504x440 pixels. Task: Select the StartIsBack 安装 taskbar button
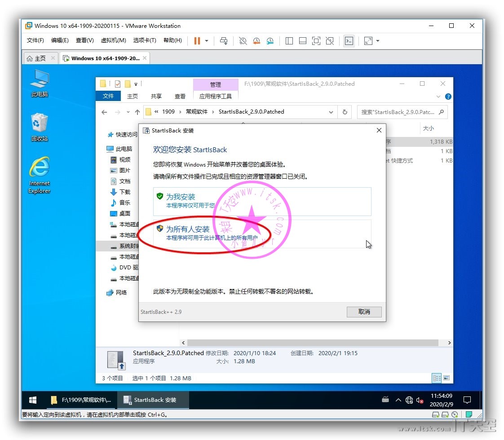tap(153, 400)
